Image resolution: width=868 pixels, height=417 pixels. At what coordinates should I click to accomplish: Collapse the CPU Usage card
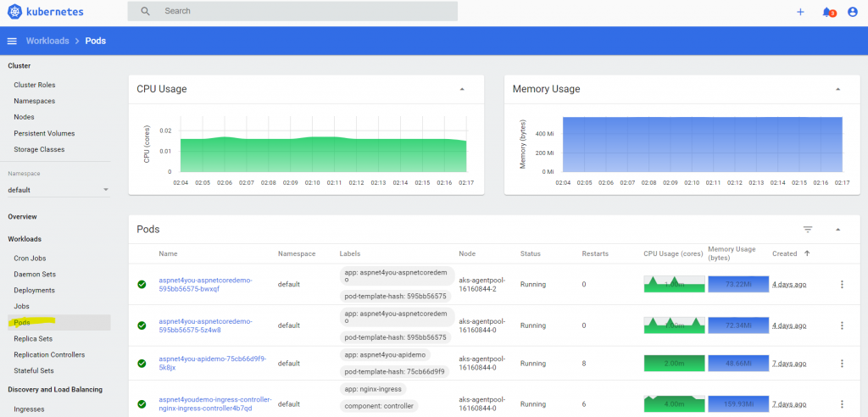tap(462, 89)
